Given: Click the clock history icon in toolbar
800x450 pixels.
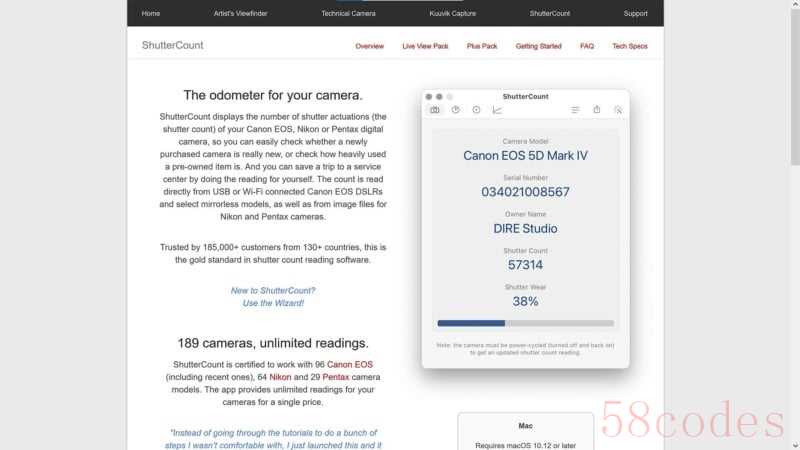Looking at the screenshot, I should tap(476, 110).
